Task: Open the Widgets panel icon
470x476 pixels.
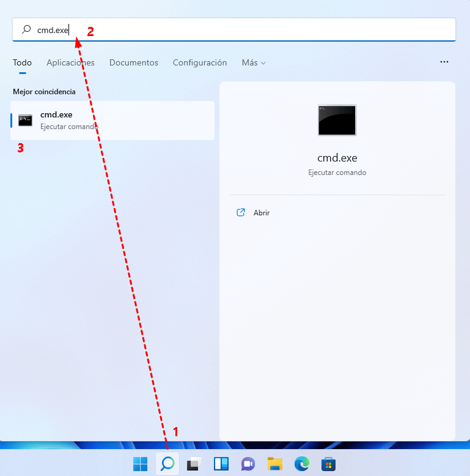Action: [x=221, y=464]
